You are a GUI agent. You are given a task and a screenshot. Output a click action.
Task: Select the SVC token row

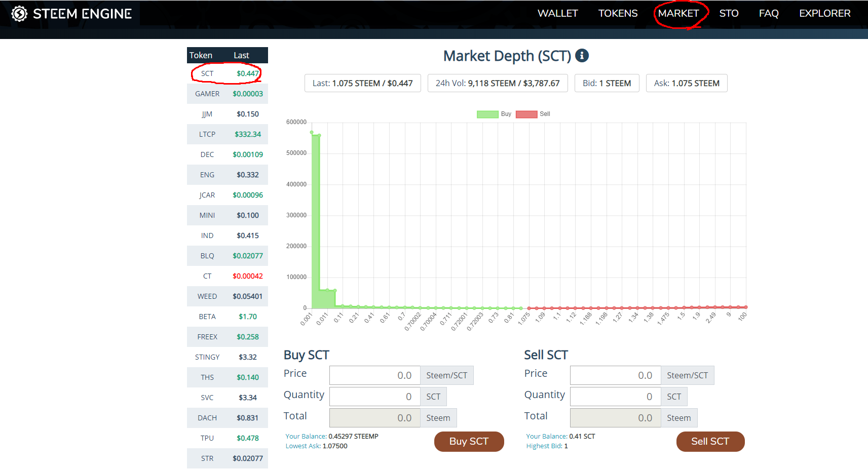coord(228,398)
